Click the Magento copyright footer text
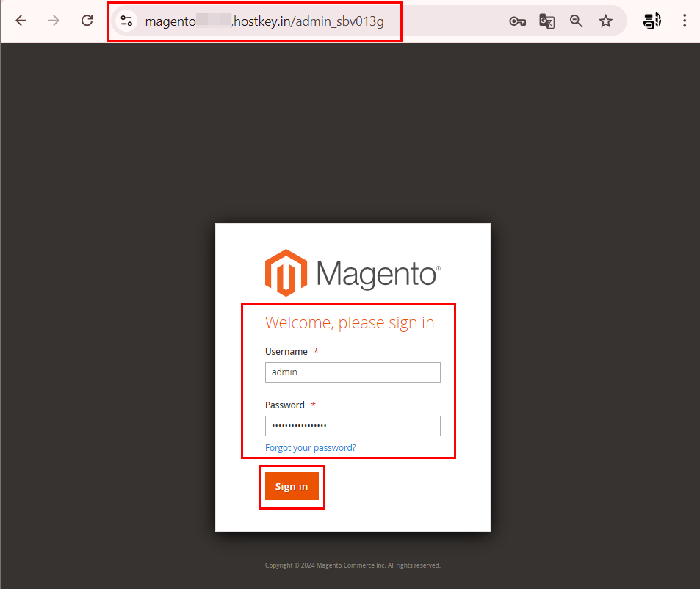This screenshot has width=700, height=589. (353, 565)
